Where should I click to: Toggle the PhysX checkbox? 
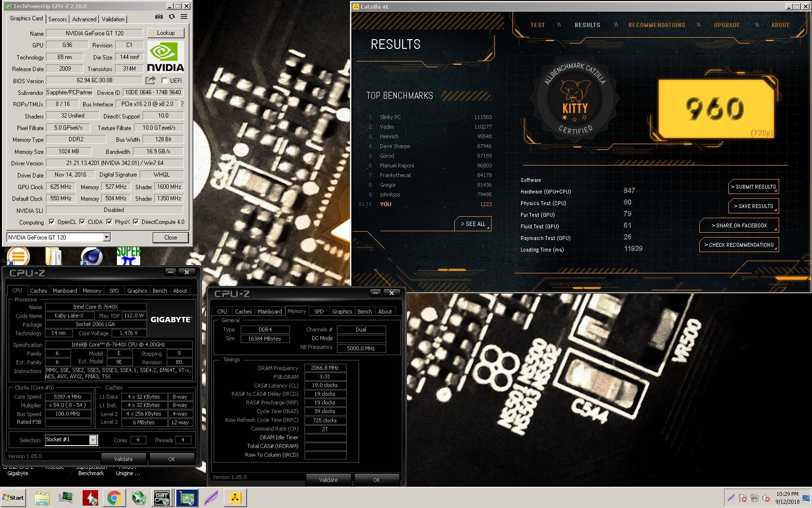pyautogui.click(x=110, y=222)
